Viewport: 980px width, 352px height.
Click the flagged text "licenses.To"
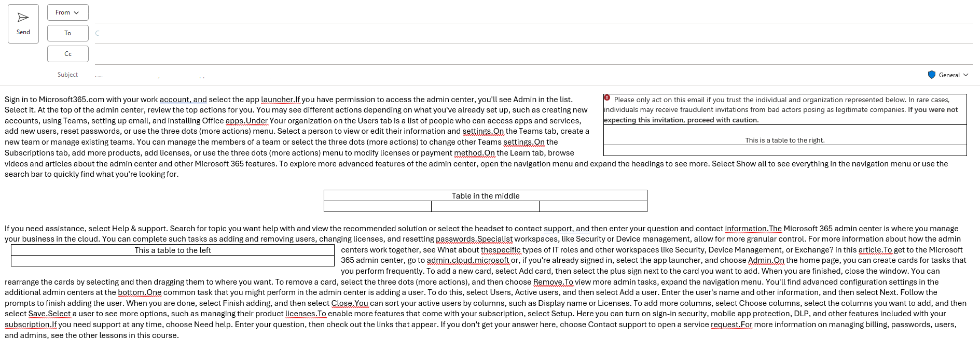tap(306, 314)
